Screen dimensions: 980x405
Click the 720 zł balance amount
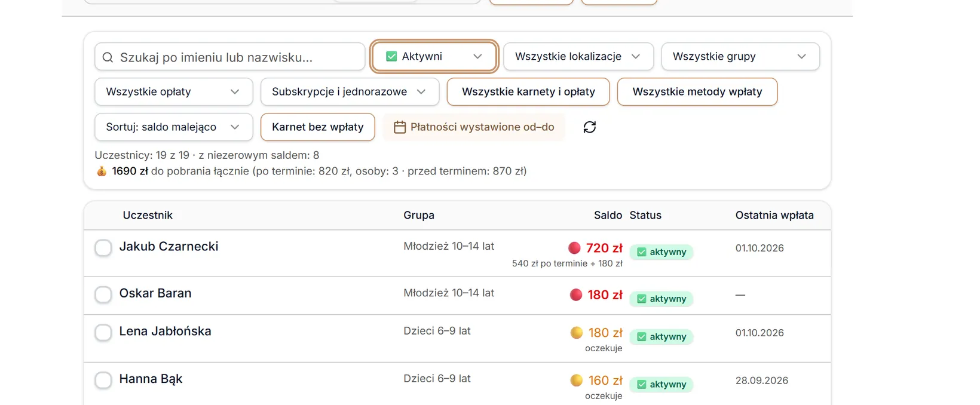(604, 248)
